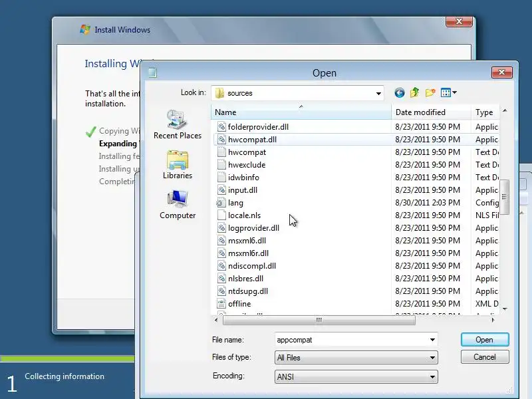Viewport: 532px width, 399px height.
Task: Open Libraries in the sidebar
Action: tap(178, 165)
